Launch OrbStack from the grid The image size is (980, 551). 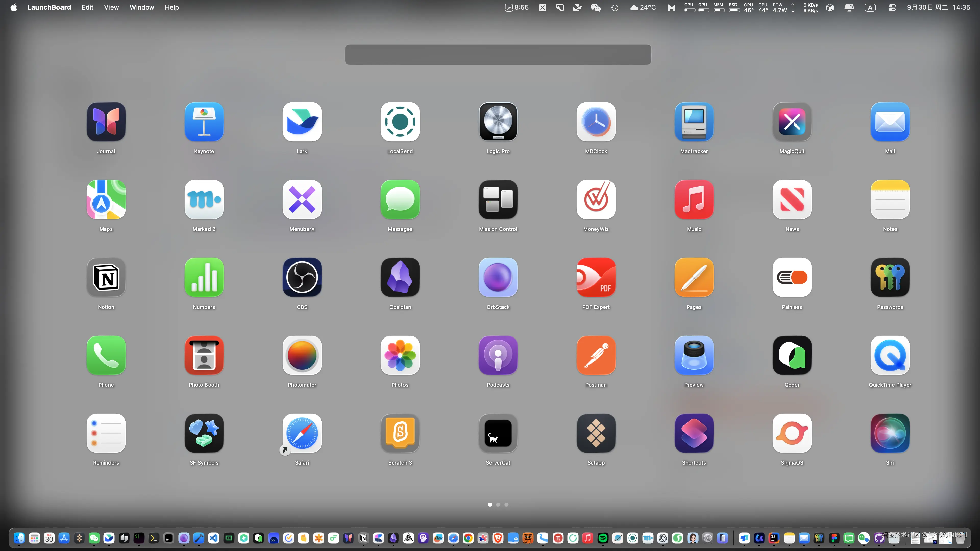tap(498, 278)
